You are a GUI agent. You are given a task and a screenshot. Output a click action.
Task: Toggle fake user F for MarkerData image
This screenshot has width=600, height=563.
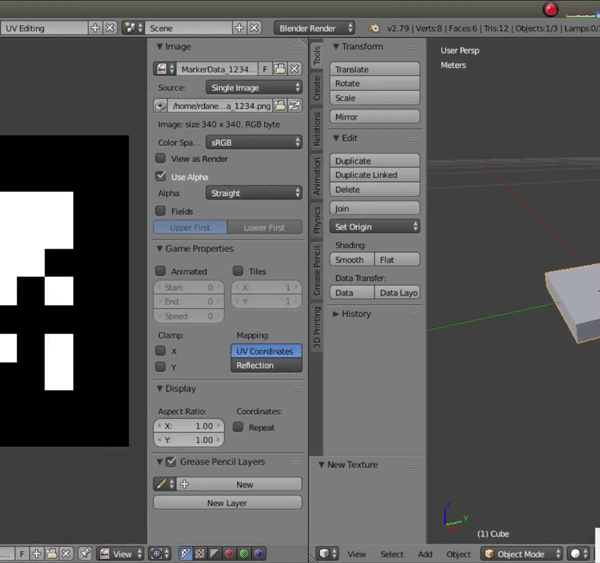pos(265,69)
